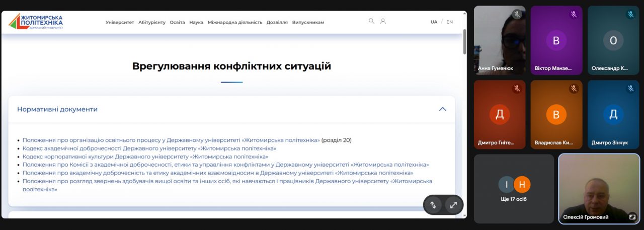The image size is (644, 230).
Task: Click muted microphone icon on Дмитро Зінчук tile
Action: click(630, 89)
